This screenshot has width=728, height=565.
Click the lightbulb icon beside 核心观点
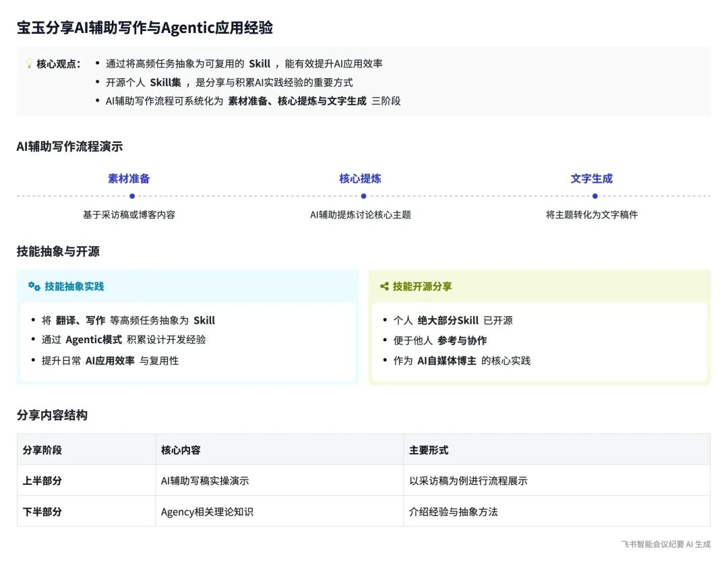(x=29, y=63)
